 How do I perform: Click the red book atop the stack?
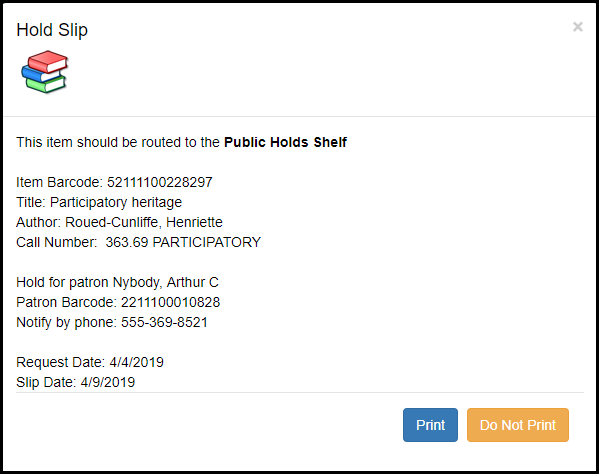tap(48, 61)
